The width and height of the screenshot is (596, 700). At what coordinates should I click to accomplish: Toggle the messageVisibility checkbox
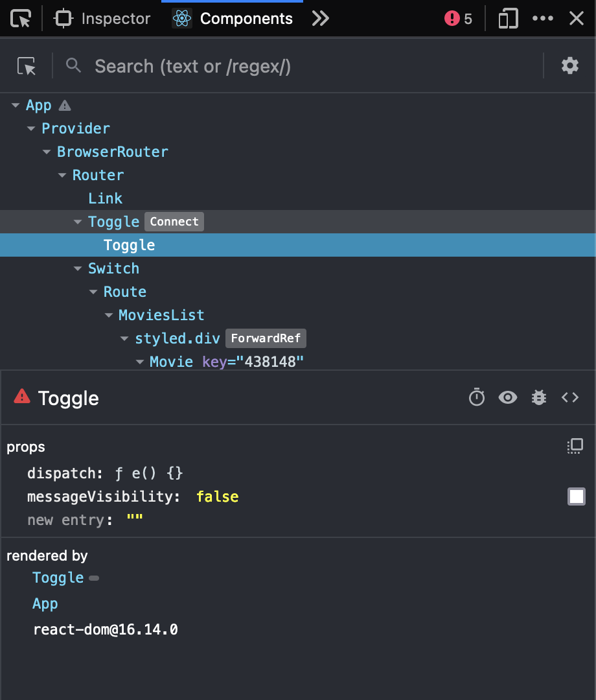(577, 496)
